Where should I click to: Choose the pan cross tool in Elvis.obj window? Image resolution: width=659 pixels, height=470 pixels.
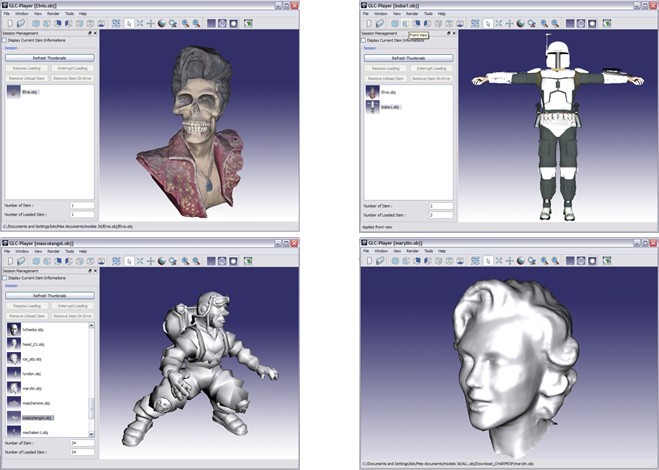151,24
